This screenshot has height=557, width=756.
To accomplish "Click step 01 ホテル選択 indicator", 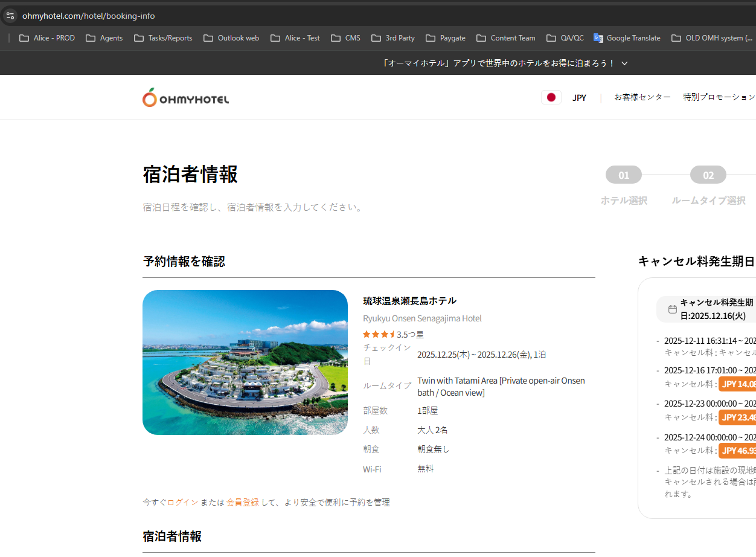I will [624, 175].
